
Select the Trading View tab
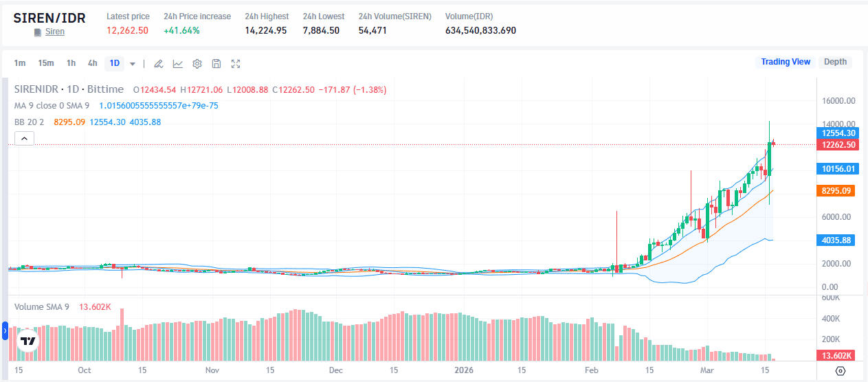tap(786, 62)
